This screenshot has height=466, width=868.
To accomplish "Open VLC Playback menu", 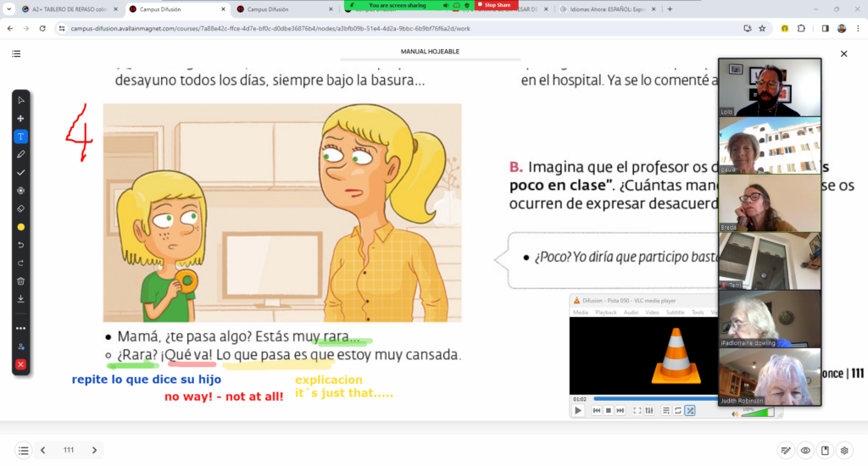I will click(605, 313).
